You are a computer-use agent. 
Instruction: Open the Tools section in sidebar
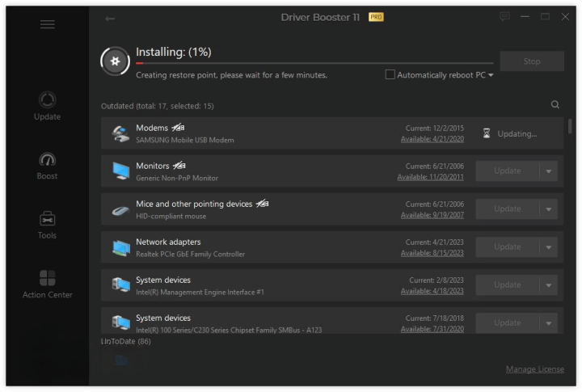[x=47, y=226]
